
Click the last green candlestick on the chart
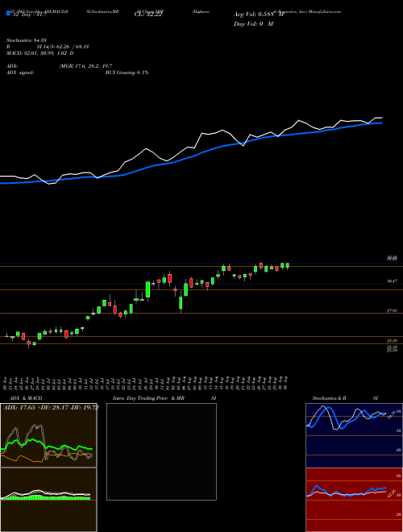pos(288,266)
